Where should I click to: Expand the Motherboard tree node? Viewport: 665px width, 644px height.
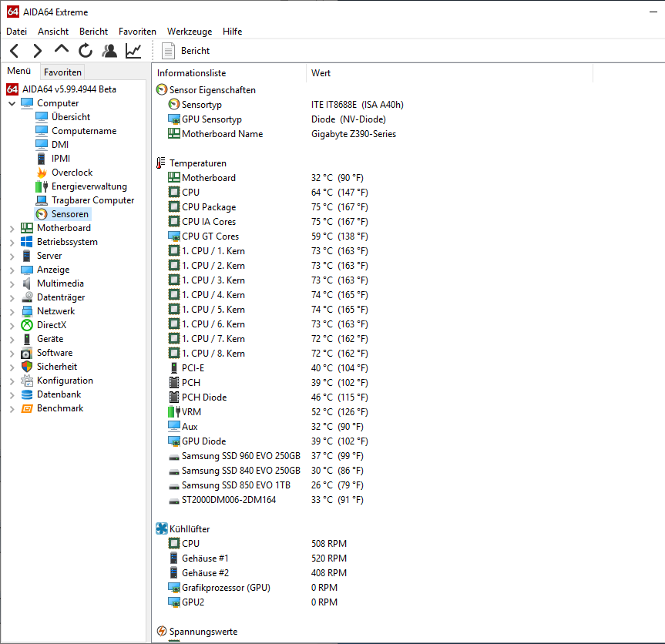click(12, 229)
